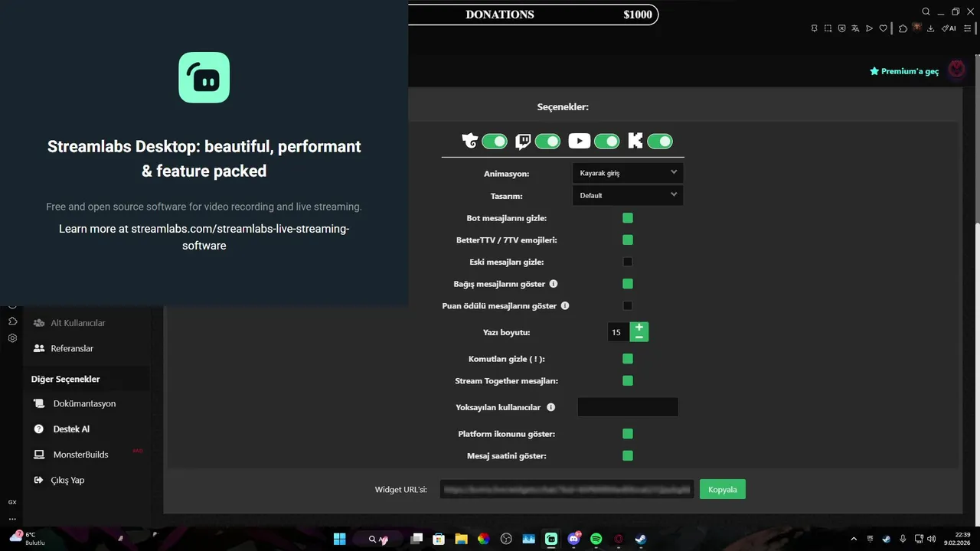980x551 pixels.
Task: Click the play-arrow icon in browser toolbar
Action: point(869,28)
